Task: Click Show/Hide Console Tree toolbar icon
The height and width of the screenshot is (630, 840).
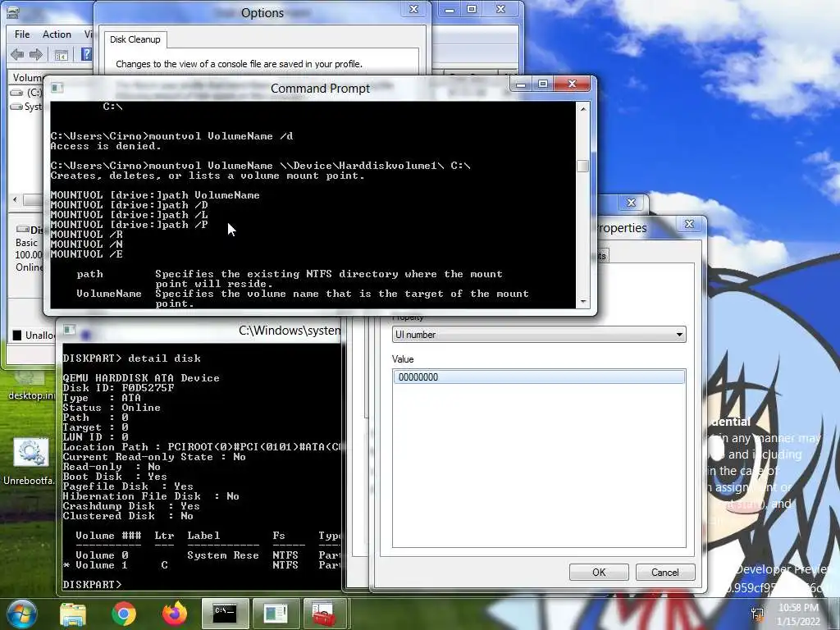Action: pyautogui.click(x=61, y=55)
